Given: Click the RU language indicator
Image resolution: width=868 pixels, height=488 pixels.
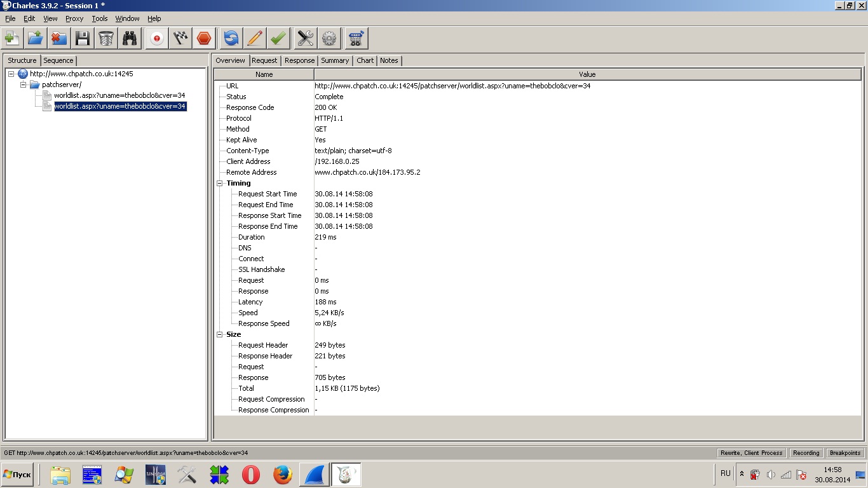Looking at the screenshot, I should (726, 473).
